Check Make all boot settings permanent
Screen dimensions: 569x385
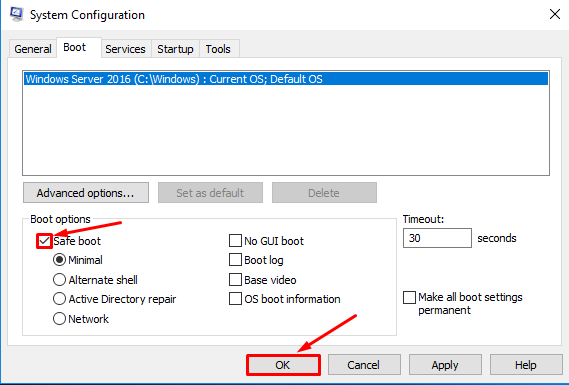(409, 297)
